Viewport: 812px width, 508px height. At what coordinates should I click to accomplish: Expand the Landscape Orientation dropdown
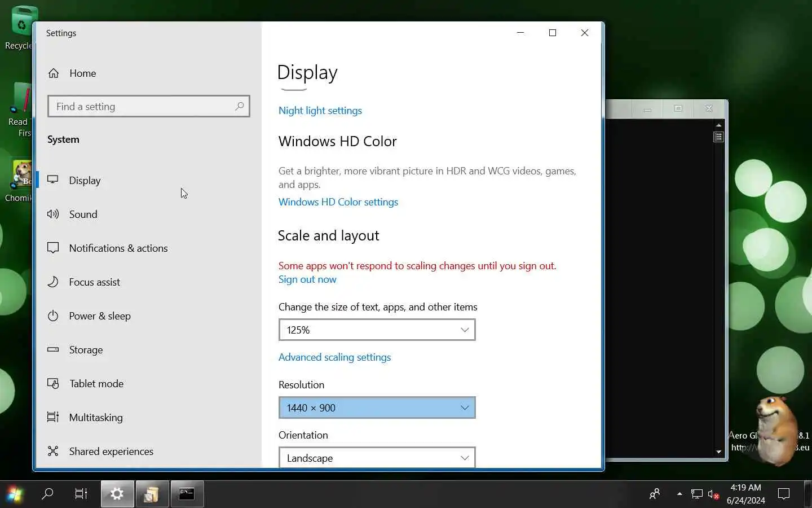pyautogui.click(x=377, y=458)
